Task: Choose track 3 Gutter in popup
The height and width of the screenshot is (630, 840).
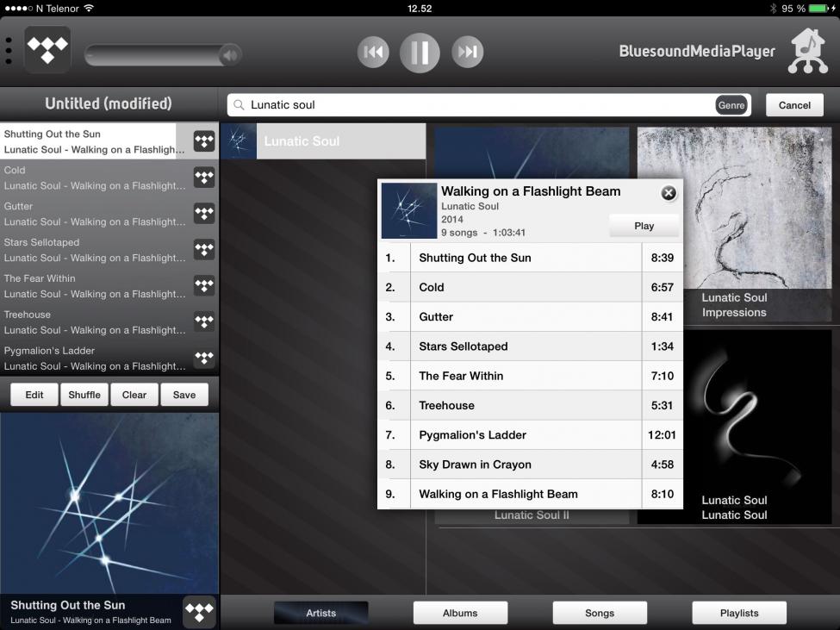Action: click(530, 316)
